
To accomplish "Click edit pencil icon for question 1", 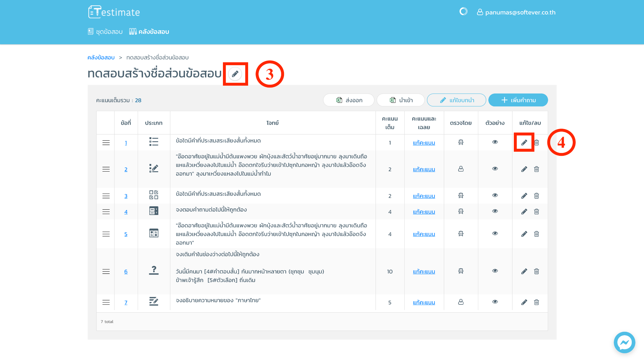I will [x=524, y=143].
